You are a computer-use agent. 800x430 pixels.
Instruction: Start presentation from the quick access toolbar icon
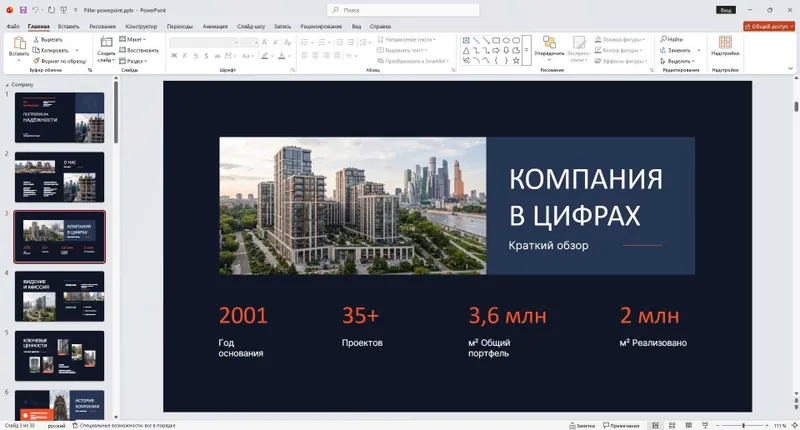pos(64,10)
